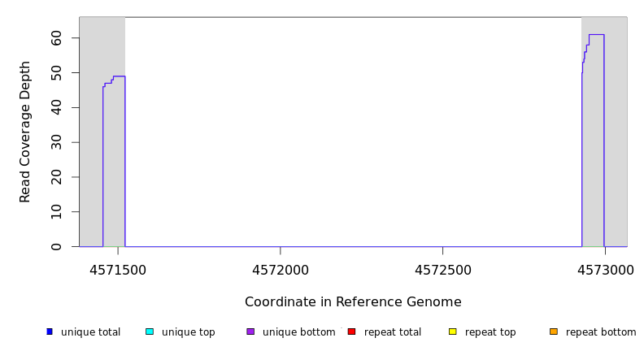Image resolution: width=644 pixels, height=351 pixels.
Task: Click the "unique bottom" legend text
Action: click(298, 332)
